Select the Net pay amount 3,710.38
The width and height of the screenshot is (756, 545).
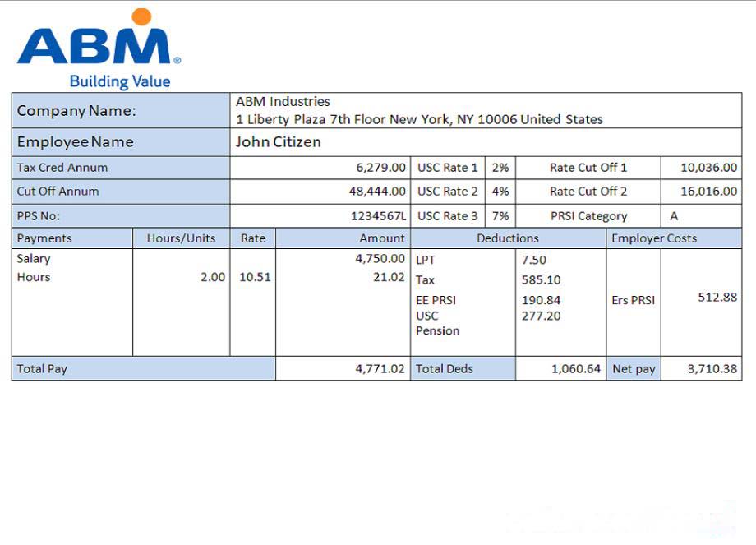click(x=712, y=368)
